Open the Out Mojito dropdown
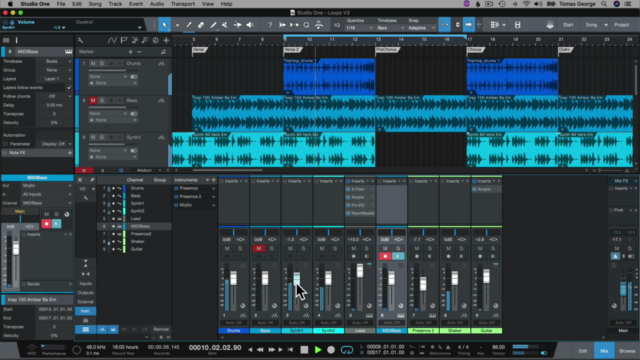Screen dimensions: 640x360 pyautogui.click(x=47, y=186)
